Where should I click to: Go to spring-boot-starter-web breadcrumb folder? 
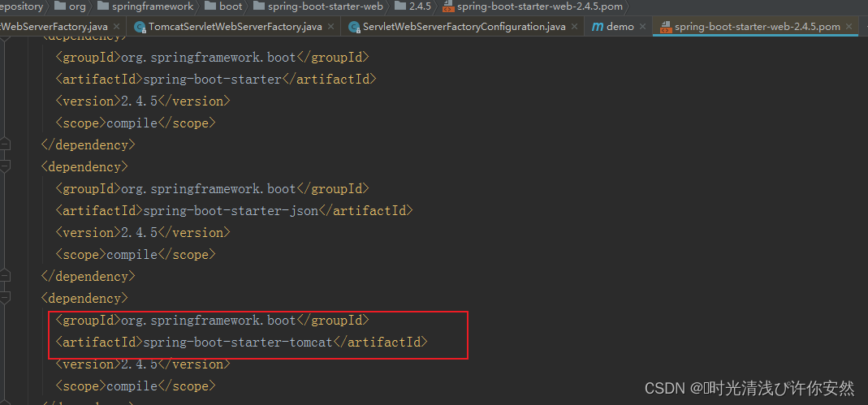[x=317, y=6]
